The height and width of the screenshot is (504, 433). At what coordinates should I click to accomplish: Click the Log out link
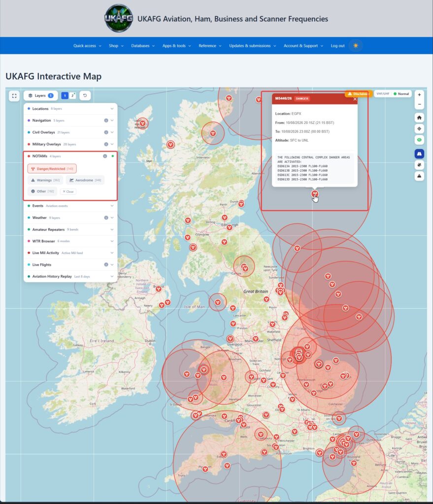[x=337, y=46]
